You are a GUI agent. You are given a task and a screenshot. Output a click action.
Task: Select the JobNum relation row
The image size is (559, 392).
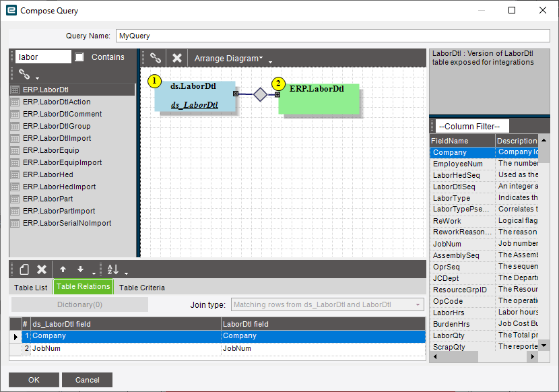224,348
